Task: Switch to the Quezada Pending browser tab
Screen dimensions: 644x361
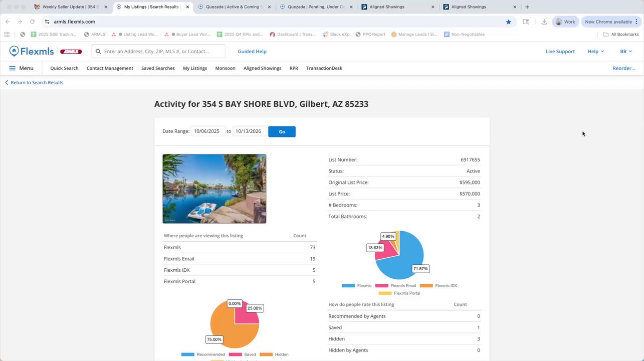Action: tap(316, 7)
